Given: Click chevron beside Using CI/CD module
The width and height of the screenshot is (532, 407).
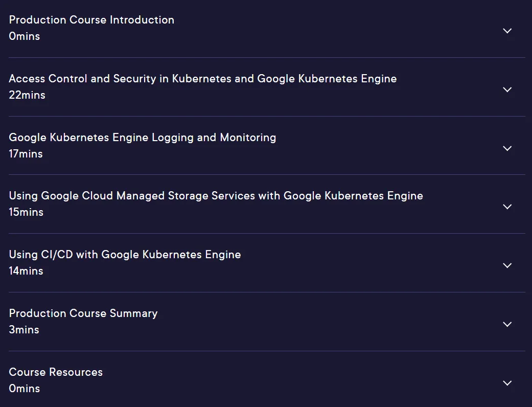Looking at the screenshot, I should tap(507, 265).
